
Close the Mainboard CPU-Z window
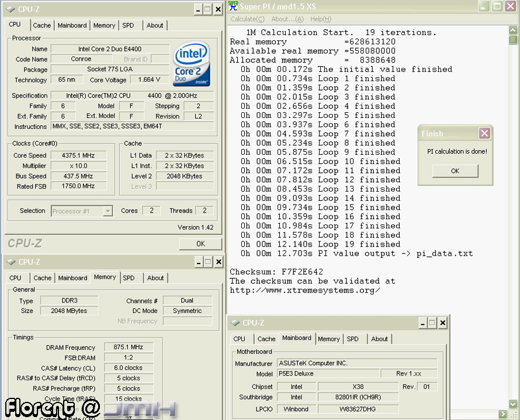coord(443,323)
